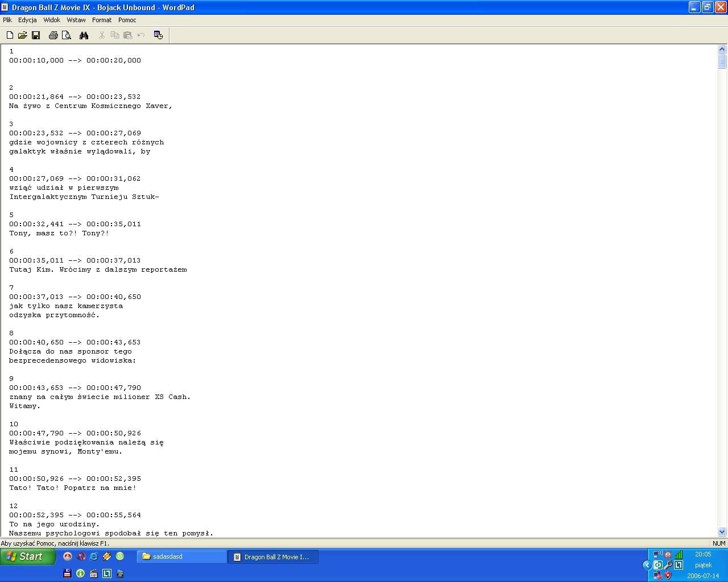Click the Start button
The image size is (728, 582).
tap(28, 556)
